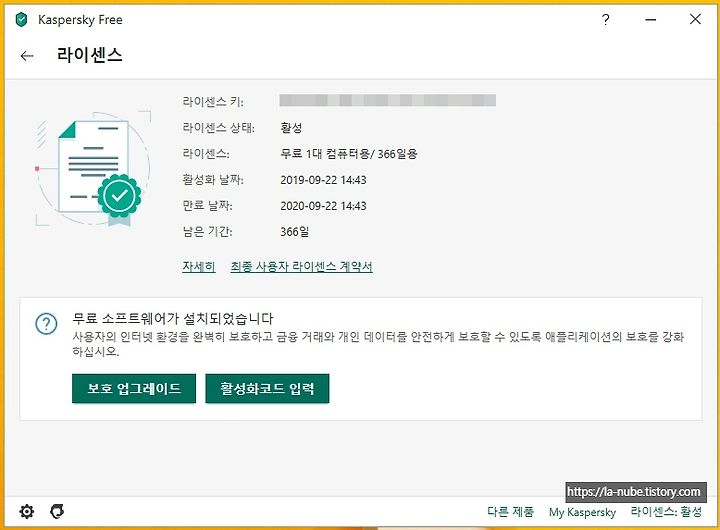Click the blurred license key value
Screen dimensions: 720x530
388,100
